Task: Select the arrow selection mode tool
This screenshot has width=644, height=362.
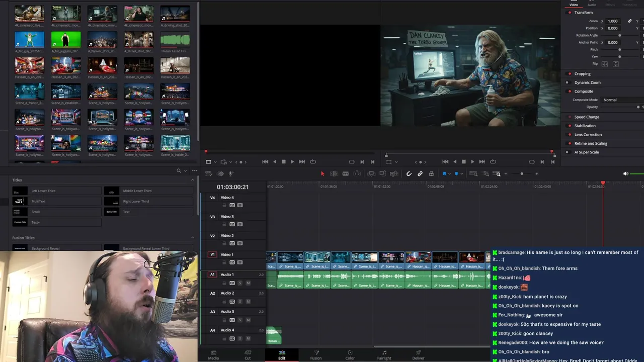Action: (323, 173)
